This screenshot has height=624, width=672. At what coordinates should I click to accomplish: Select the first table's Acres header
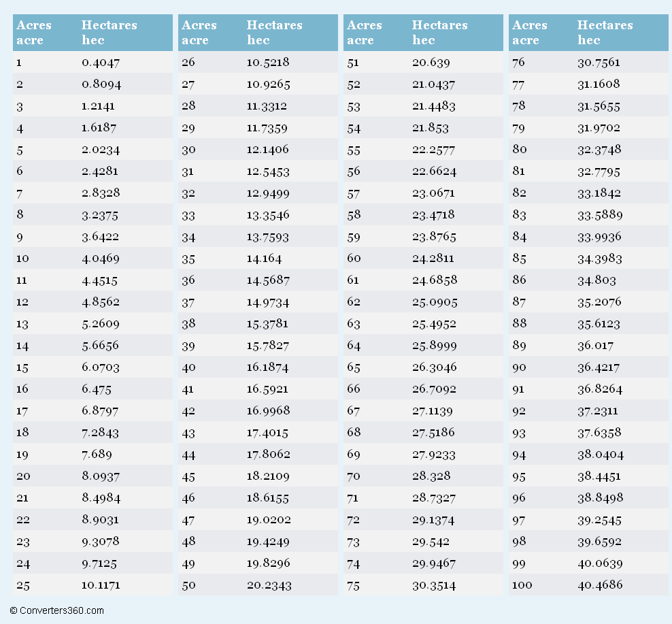(34, 33)
